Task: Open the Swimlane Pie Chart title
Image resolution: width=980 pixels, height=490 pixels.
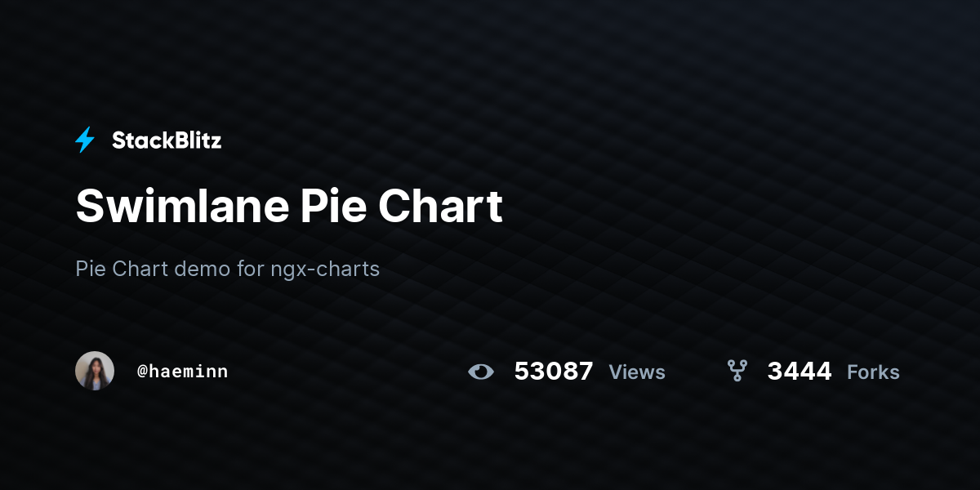Action: (289, 207)
